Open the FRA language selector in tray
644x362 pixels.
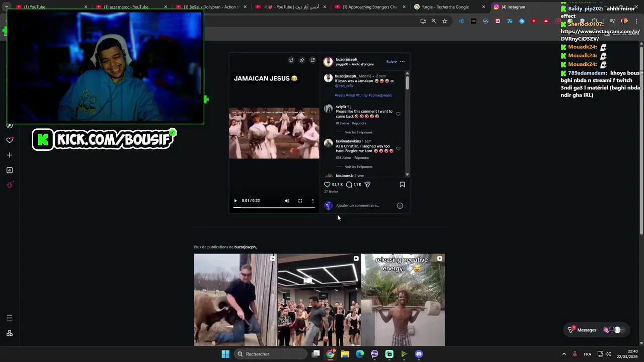588,354
